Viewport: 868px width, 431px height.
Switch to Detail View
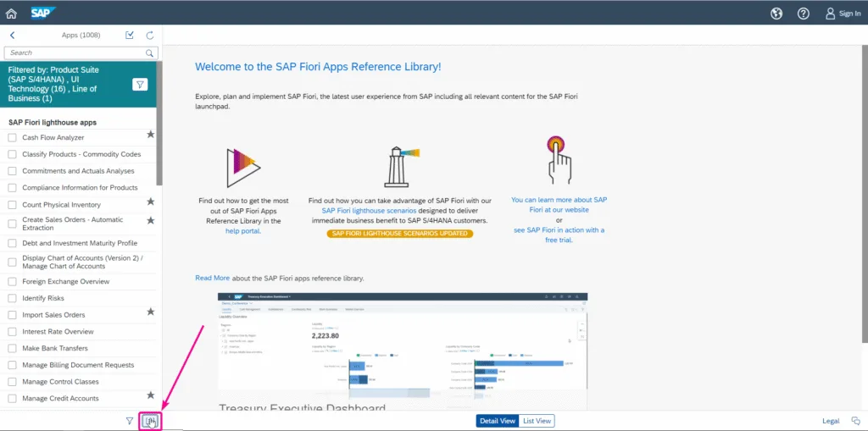point(497,421)
